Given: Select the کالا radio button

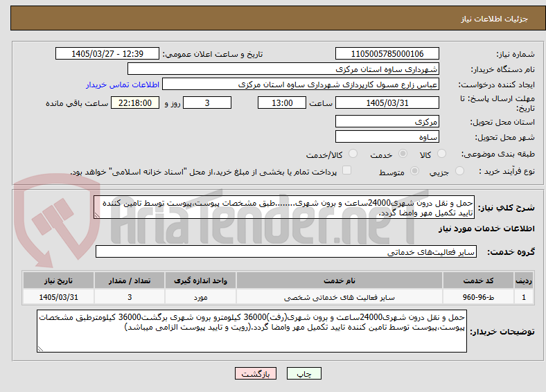Looking at the screenshot, I should [441, 154].
